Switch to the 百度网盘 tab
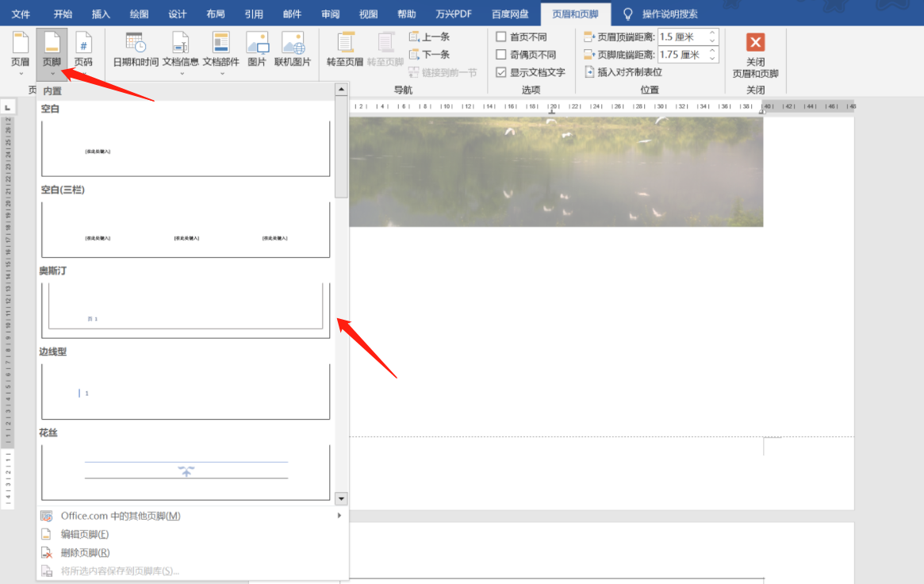This screenshot has width=924, height=584. pyautogui.click(x=510, y=13)
